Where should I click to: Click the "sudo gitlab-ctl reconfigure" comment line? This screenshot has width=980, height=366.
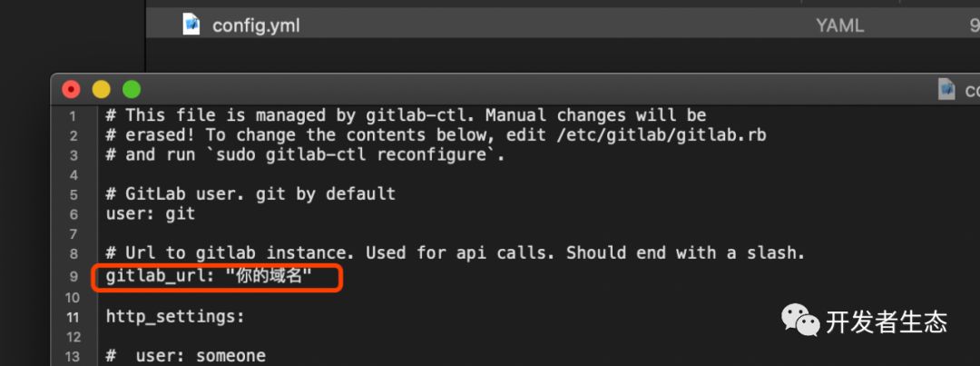[305, 154]
